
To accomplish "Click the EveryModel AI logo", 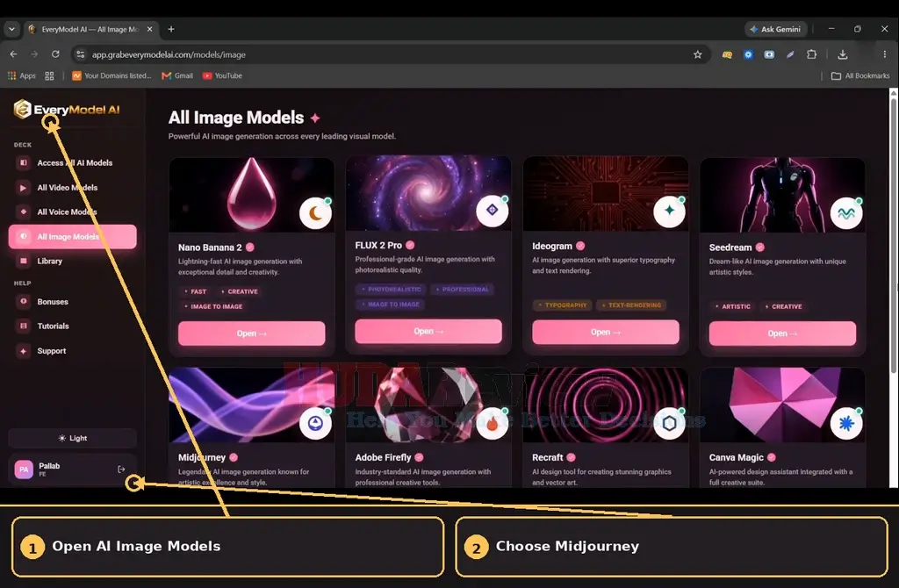I will tap(67, 109).
